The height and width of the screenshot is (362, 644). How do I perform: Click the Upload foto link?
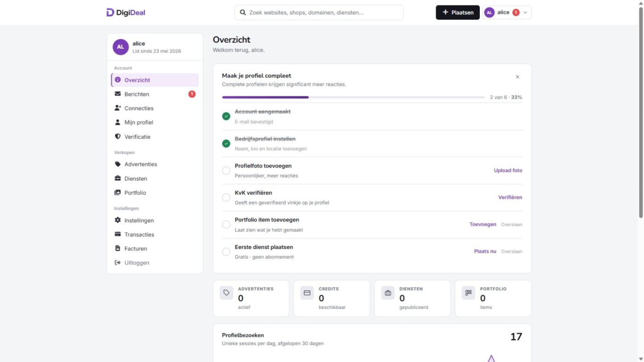tap(508, 170)
